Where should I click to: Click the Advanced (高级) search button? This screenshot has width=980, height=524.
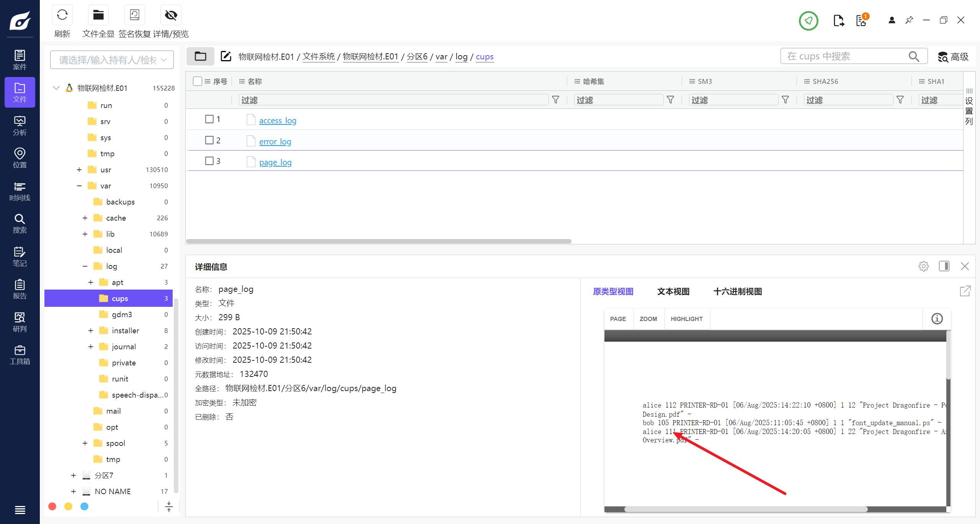click(953, 57)
